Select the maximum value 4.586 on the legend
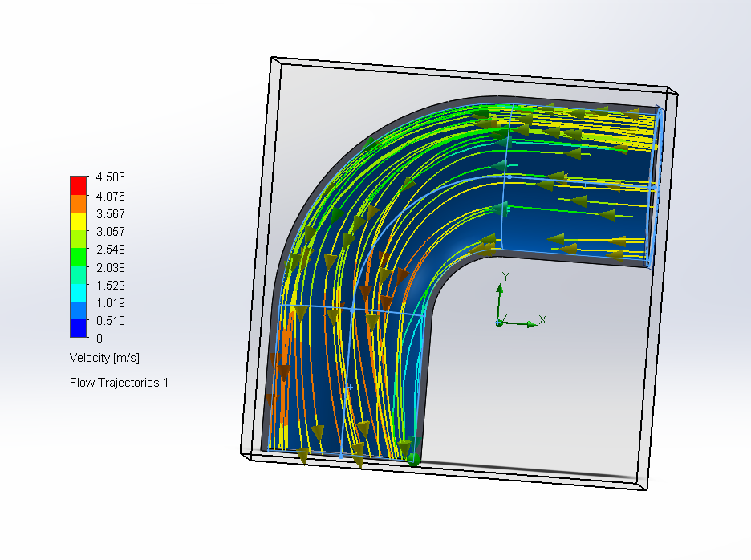The height and width of the screenshot is (560, 751). [x=109, y=177]
